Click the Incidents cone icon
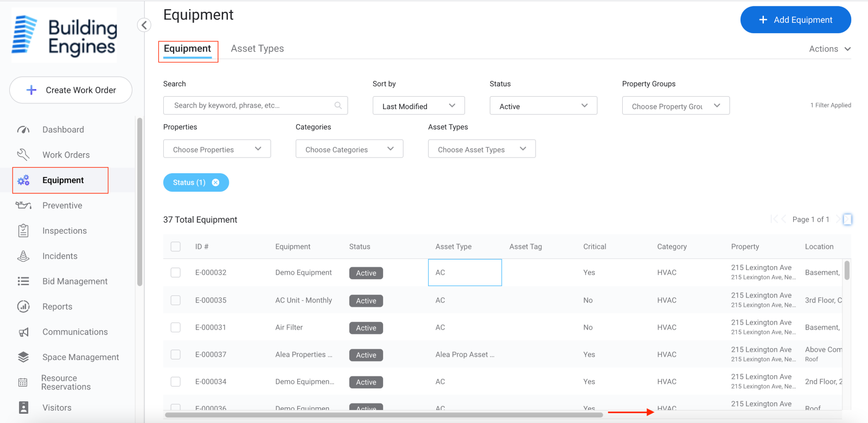Screen dimensions: 868x423 [23, 256]
